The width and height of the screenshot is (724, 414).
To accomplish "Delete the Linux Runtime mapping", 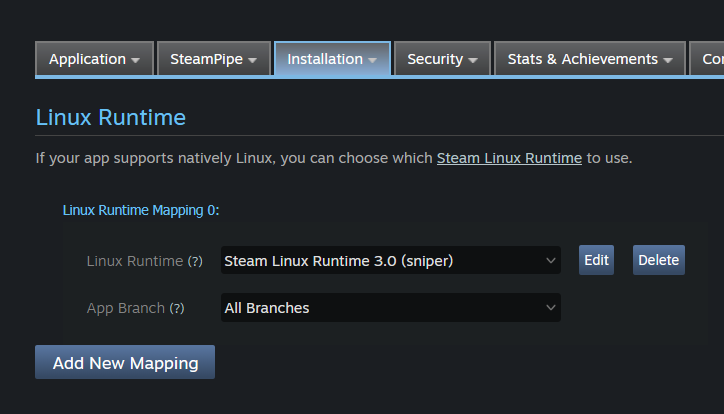I will point(658,260).
